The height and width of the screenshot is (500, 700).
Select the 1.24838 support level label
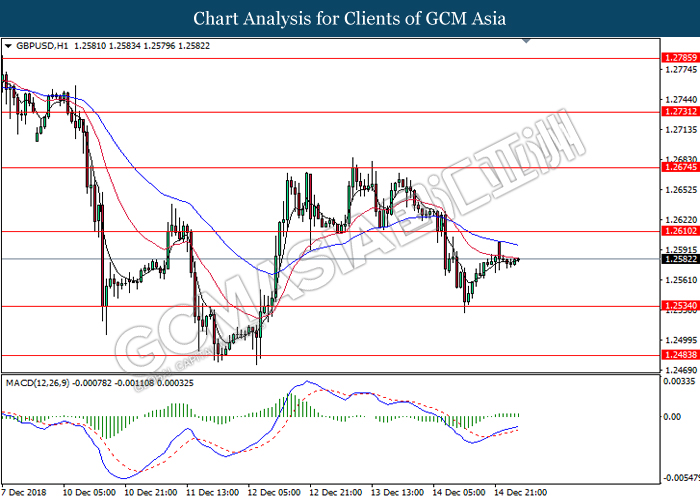click(x=680, y=355)
